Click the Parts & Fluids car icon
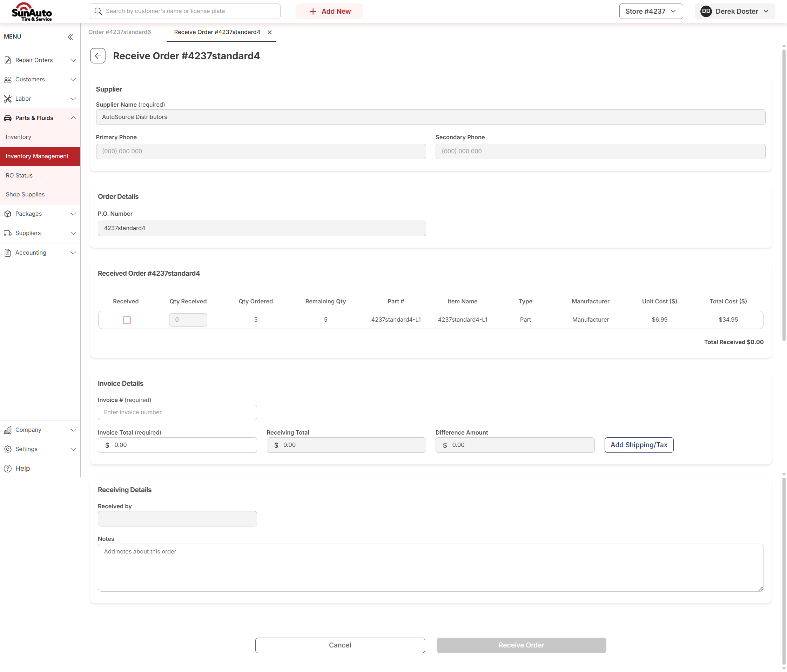This screenshot has height=672, width=787. pyautogui.click(x=8, y=118)
